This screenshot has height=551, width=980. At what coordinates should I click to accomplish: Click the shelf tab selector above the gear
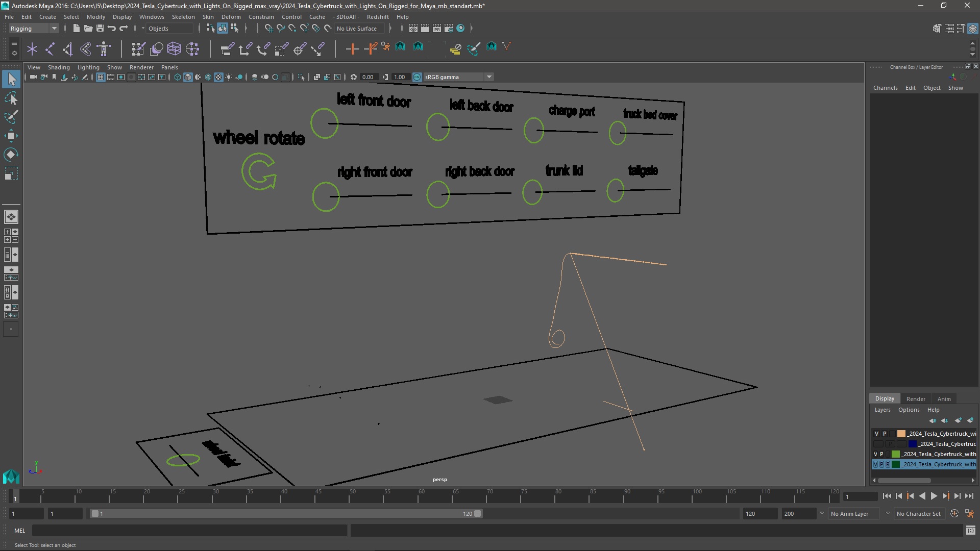tap(14, 44)
